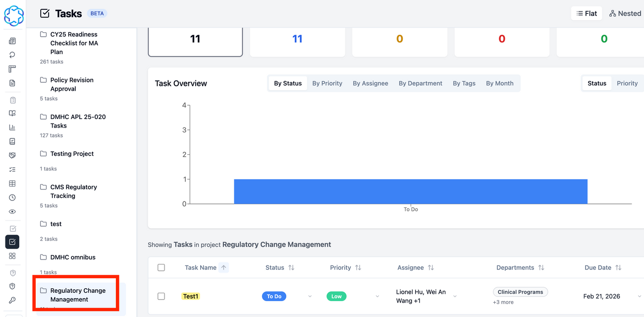Click the +3 more departments link
Screen dimensions: 644x317
point(503,302)
